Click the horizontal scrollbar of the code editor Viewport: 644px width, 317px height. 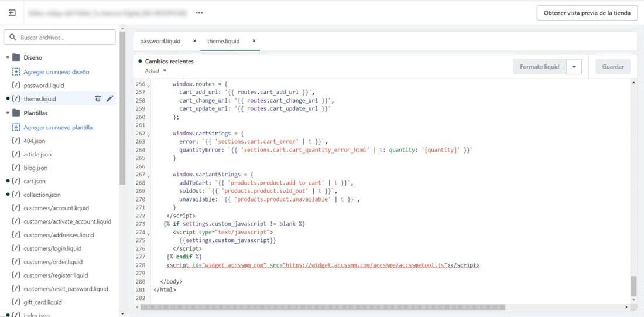pyautogui.click(x=323, y=307)
